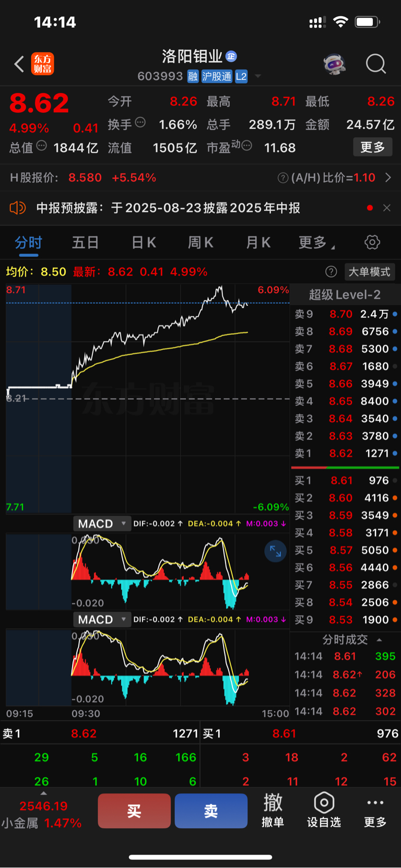
Task: Select the 卖1 8.62 order row
Action: click(x=346, y=454)
